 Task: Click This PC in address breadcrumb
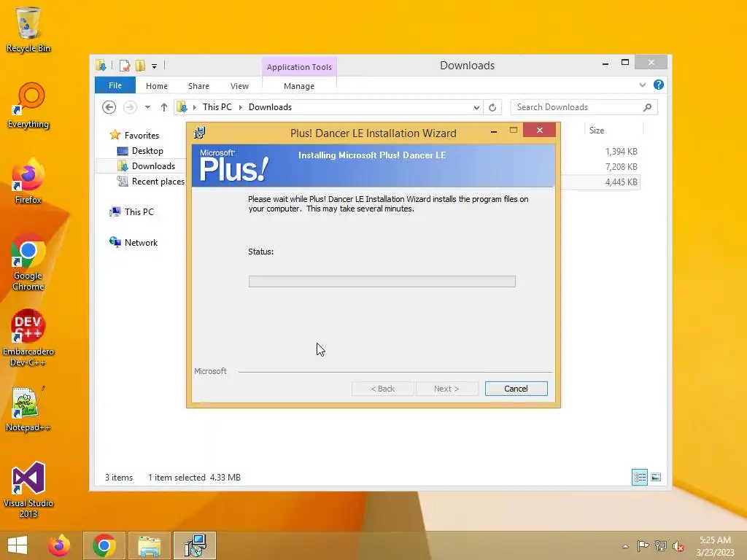pyautogui.click(x=217, y=107)
